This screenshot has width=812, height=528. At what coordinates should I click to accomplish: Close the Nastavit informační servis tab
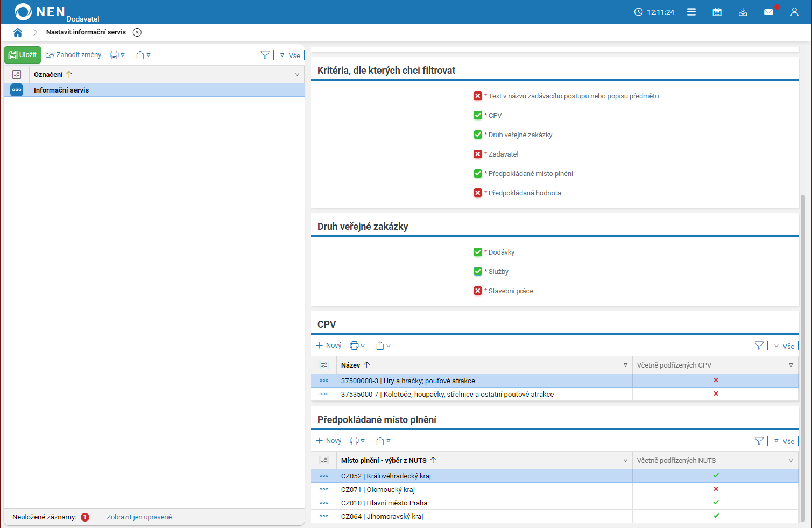point(137,32)
